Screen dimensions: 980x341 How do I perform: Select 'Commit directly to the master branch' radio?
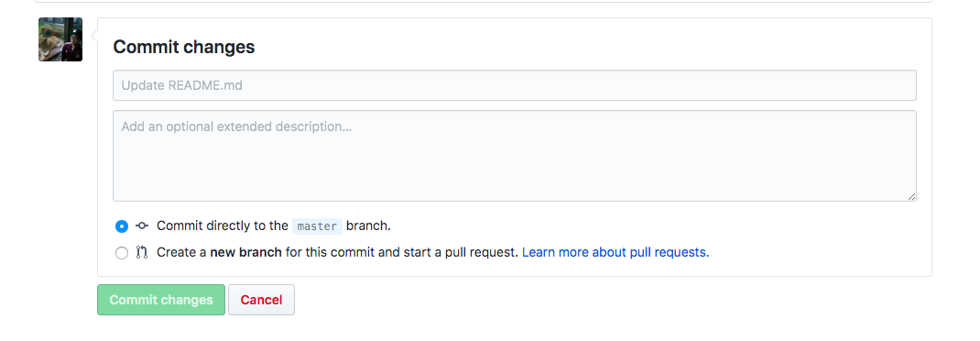122,225
